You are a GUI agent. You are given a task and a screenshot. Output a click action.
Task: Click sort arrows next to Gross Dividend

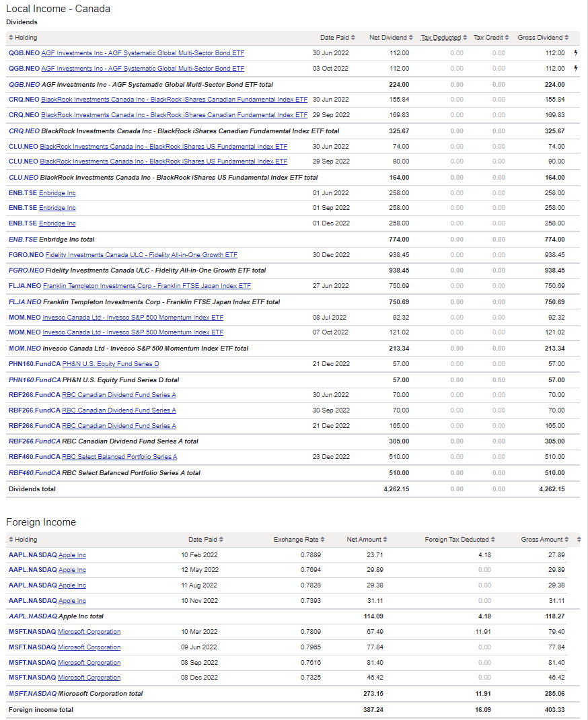coord(567,38)
